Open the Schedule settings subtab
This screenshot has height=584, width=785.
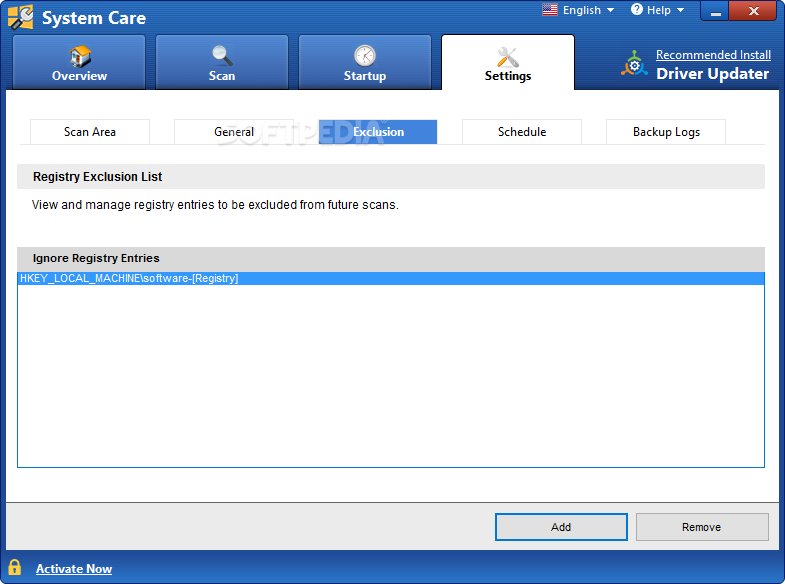point(522,132)
